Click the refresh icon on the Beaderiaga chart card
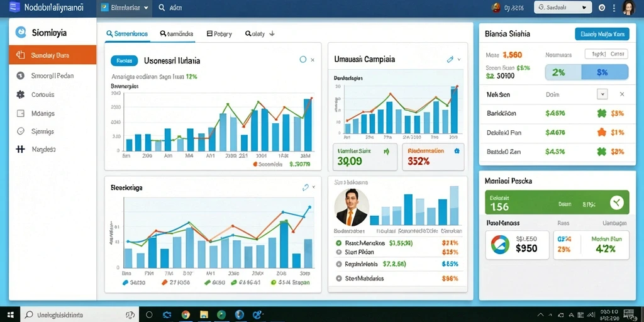This screenshot has width=644, height=322. 305,187
